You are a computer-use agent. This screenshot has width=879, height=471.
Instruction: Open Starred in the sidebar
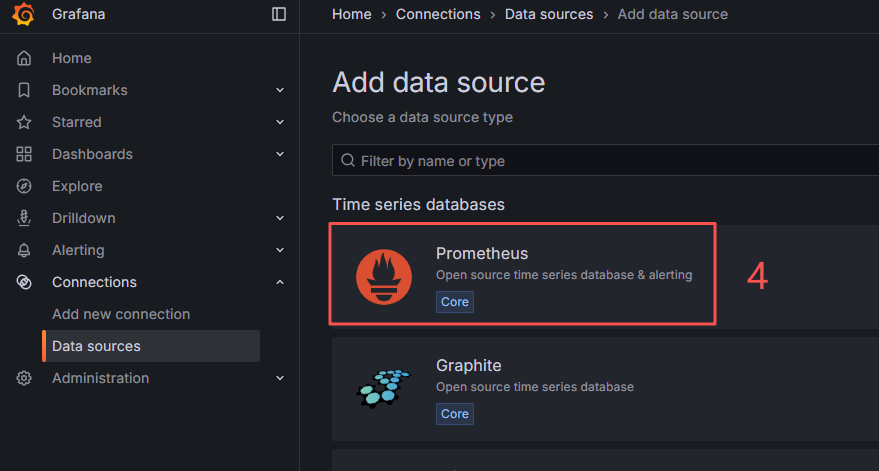[x=77, y=122]
